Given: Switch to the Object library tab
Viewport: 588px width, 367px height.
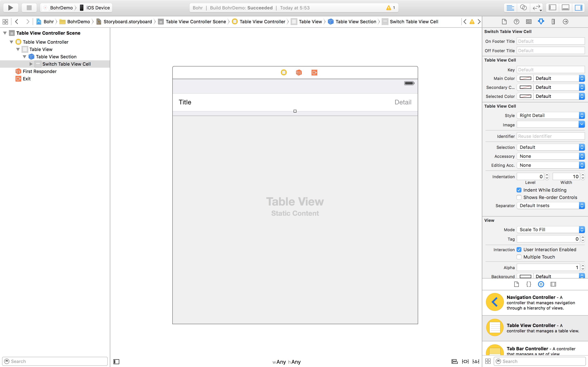Looking at the screenshot, I should (541, 284).
